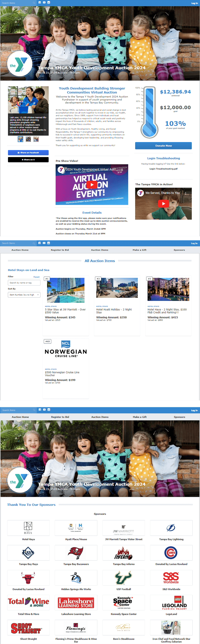Click YouTube icon in the All Auction Items header
Screen dimensions: 200x644
pyautogui.click(x=44, y=243)
